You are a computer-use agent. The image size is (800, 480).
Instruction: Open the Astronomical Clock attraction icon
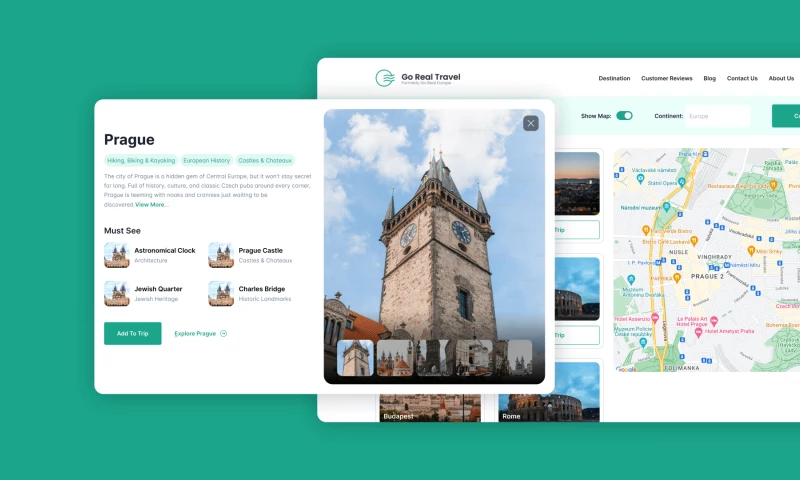(117, 255)
